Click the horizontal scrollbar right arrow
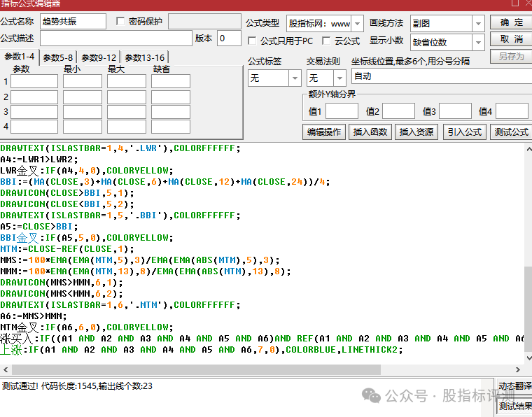 click(x=518, y=369)
